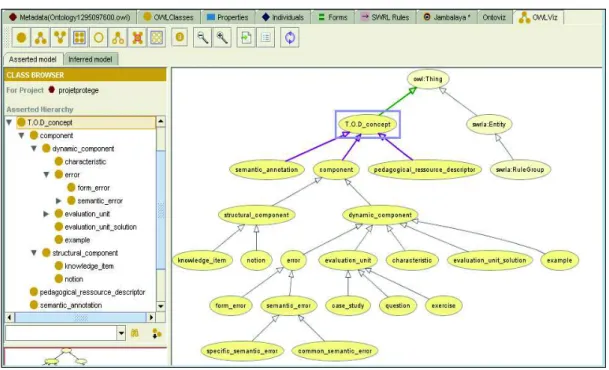Click the dark red project icon beside projetprotege
The height and width of the screenshot is (370, 609).
[52, 90]
